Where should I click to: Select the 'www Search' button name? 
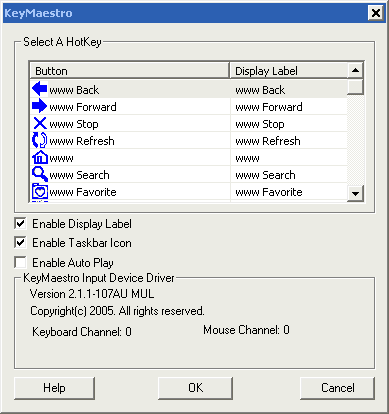click(x=79, y=175)
